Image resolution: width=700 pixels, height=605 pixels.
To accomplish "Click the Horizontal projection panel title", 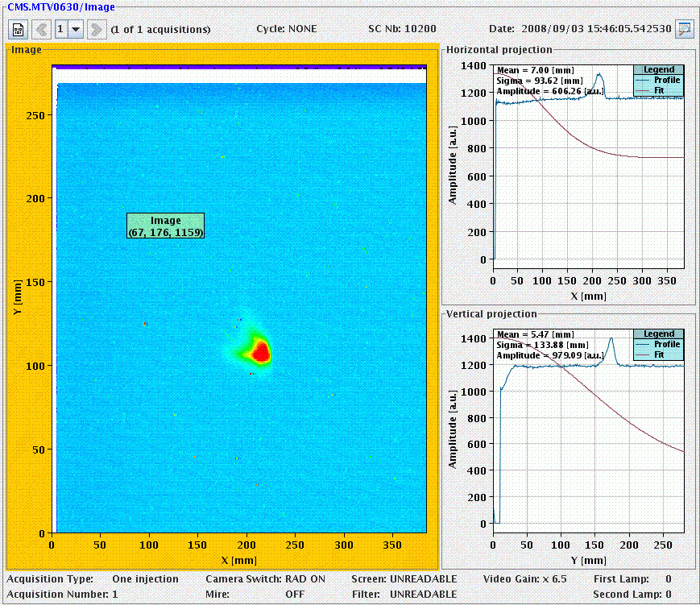I will pyautogui.click(x=499, y=50).
